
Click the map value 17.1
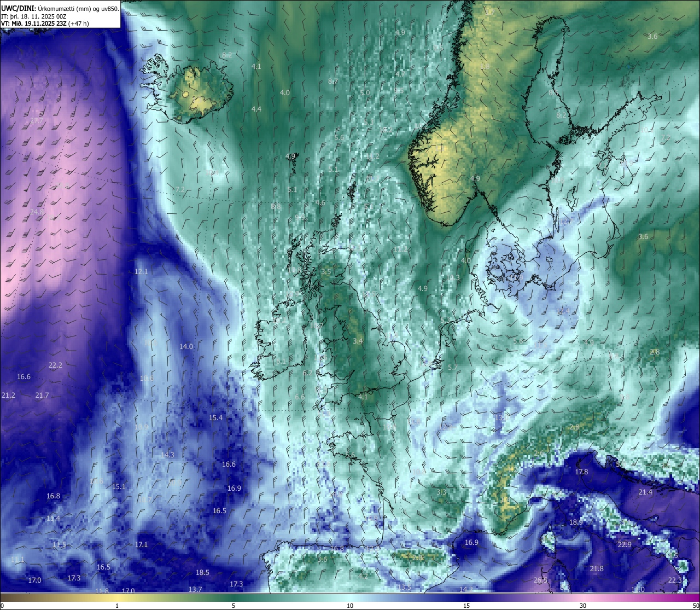pos(141,544)
